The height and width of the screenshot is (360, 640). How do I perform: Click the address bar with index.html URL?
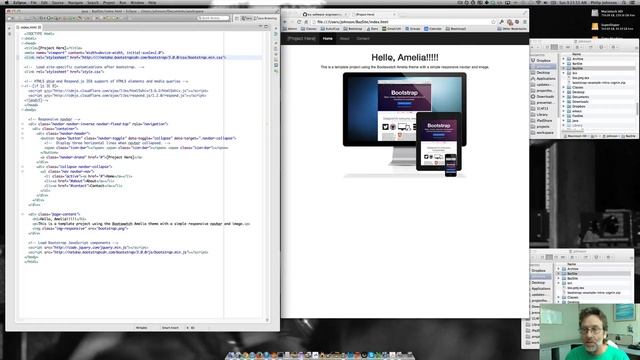(x=403, y=22)
